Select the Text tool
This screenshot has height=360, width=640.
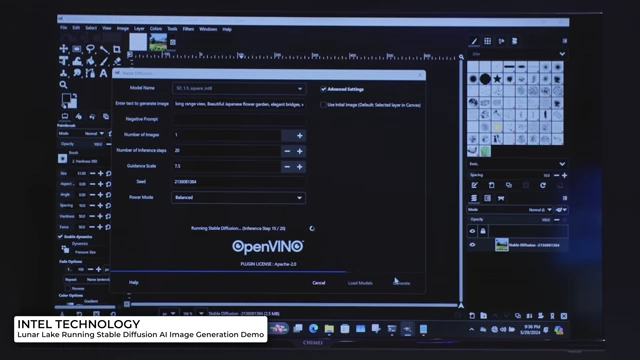[104, 73]
